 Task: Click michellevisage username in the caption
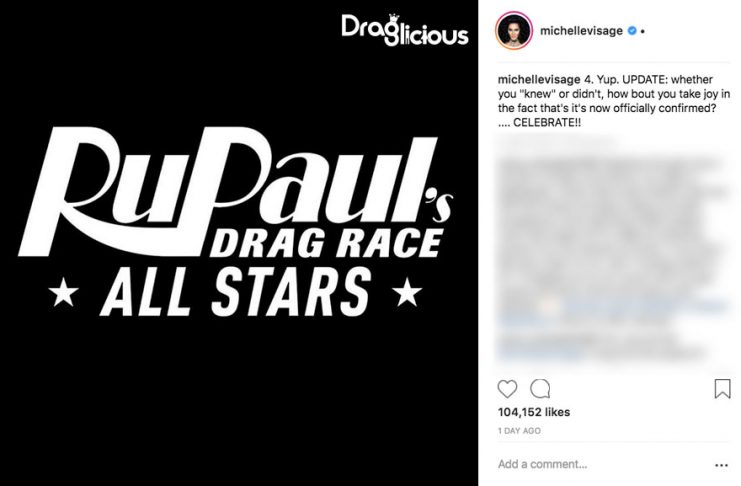(x=539, y=79)
